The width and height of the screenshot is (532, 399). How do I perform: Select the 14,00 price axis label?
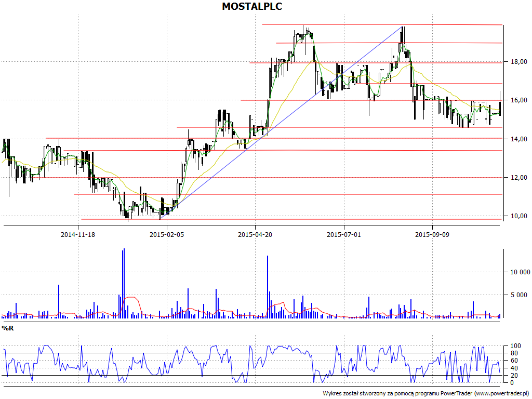click(x=519, y=139)
